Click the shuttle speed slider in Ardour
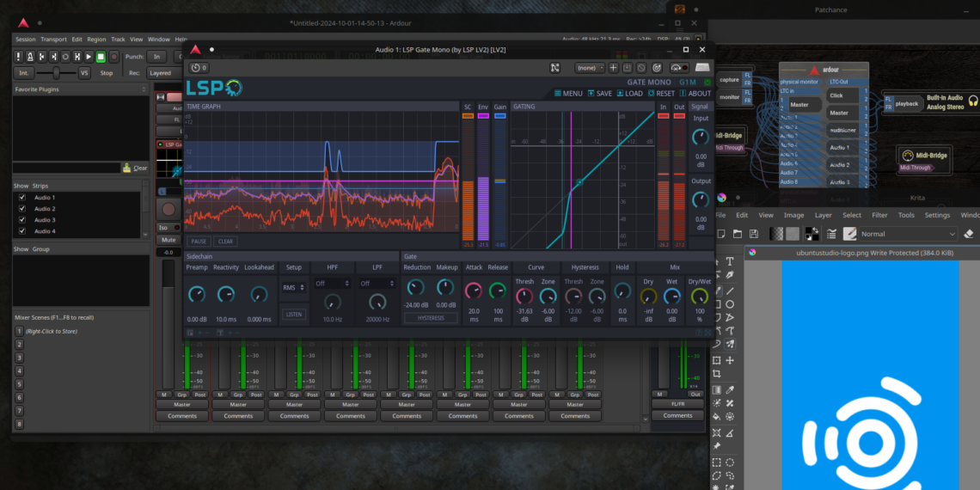This screenshot has width=980, height=490. 58,73
